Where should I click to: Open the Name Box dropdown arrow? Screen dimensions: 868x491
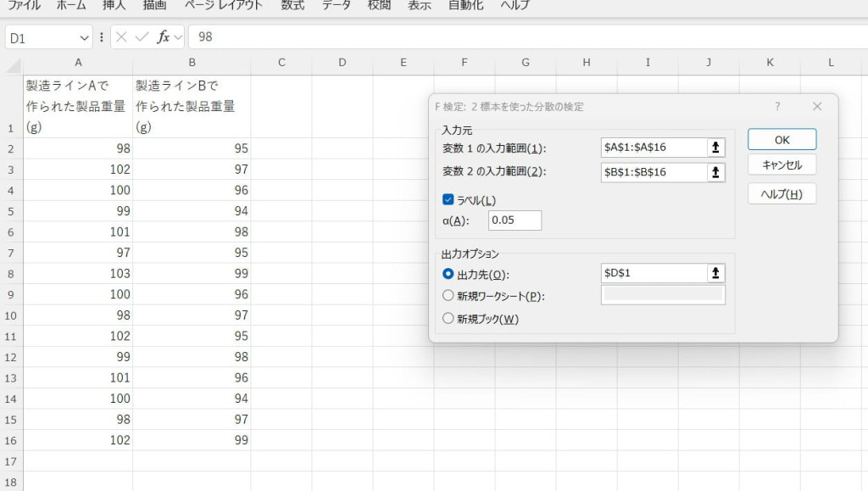tap(84, 37)
